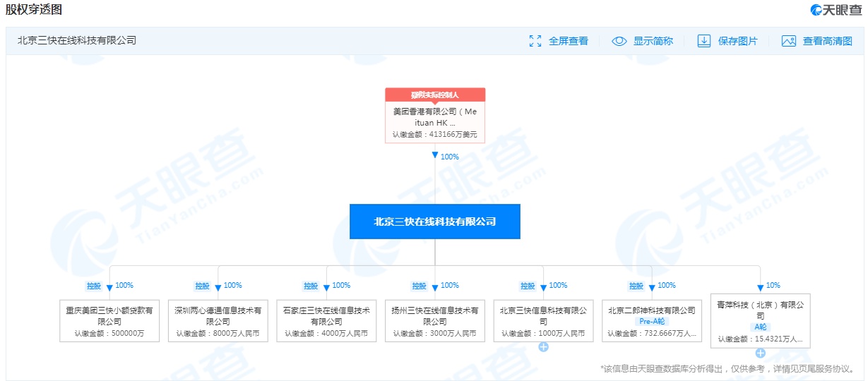Open 北京二郎神科技有限公司 node
Viewport: 868px width, 381px height.
tap(652, 321)
